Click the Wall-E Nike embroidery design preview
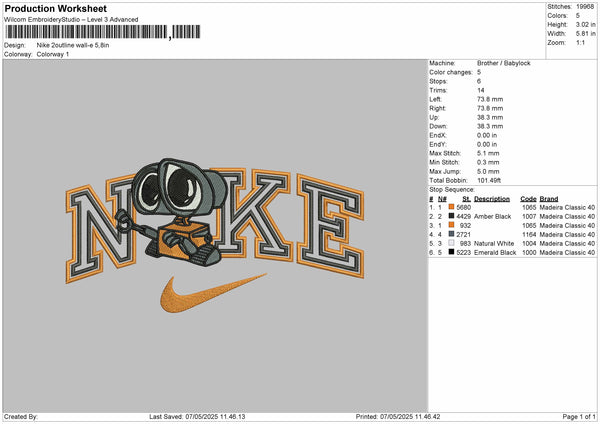 [215, 236]
